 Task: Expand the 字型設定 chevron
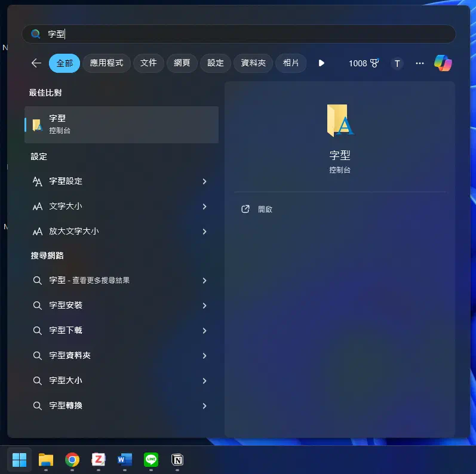click(x=204, y=181)
